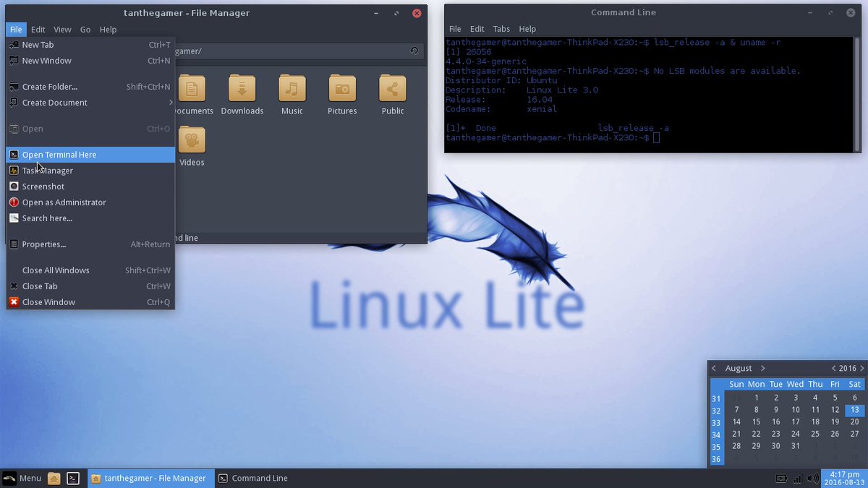Choose New Tab from File menu
This screenshot has height=488, width=868.
click(90, 45)
